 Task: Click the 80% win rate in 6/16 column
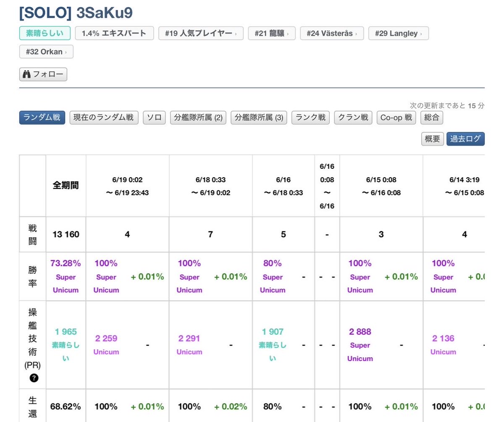[x=273, y=263]
